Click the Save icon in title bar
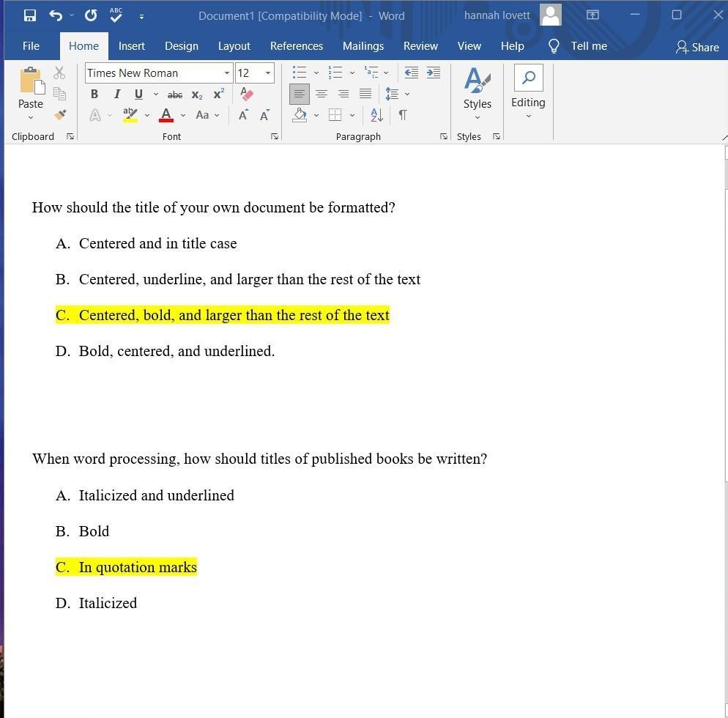Viewport: 728px width, 718px height. (x=30, y=15)
